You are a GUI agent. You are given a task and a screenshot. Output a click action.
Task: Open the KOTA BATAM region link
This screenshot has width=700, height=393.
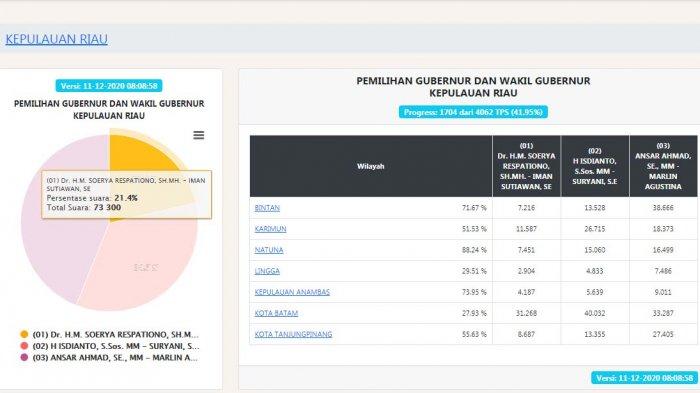(276, 313)
